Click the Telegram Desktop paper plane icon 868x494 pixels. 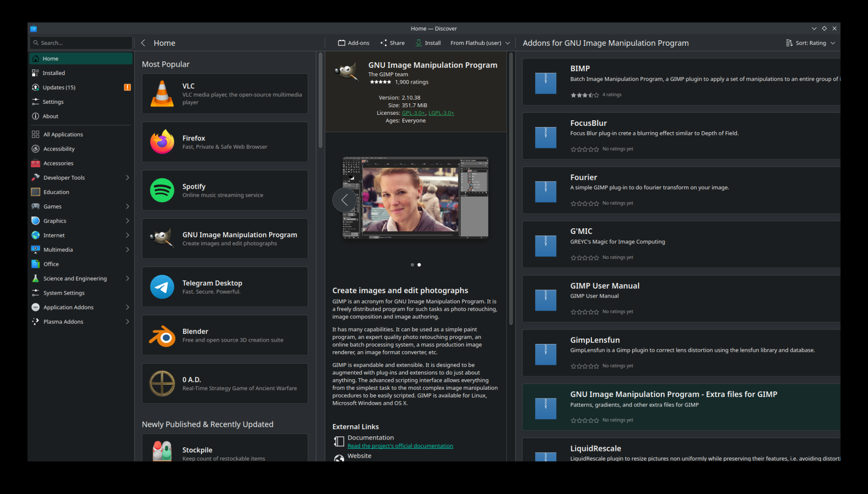coord(162,287)
